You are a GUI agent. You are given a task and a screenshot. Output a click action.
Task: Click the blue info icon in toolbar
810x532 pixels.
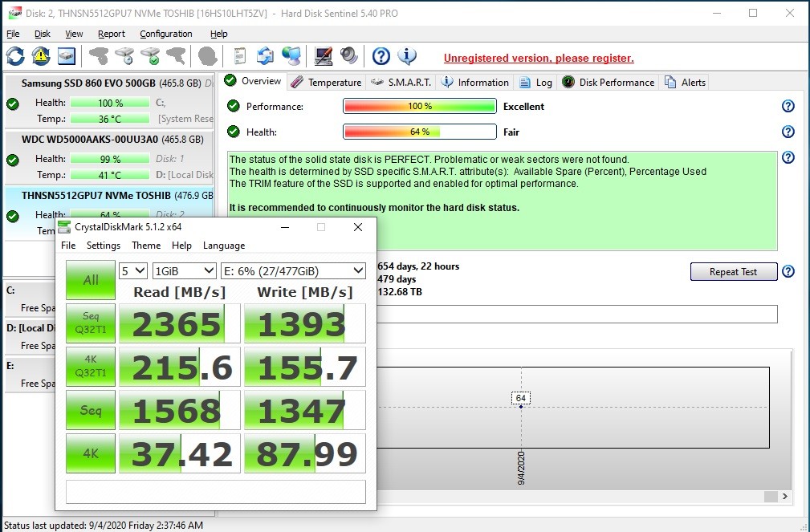click(407, 56)
